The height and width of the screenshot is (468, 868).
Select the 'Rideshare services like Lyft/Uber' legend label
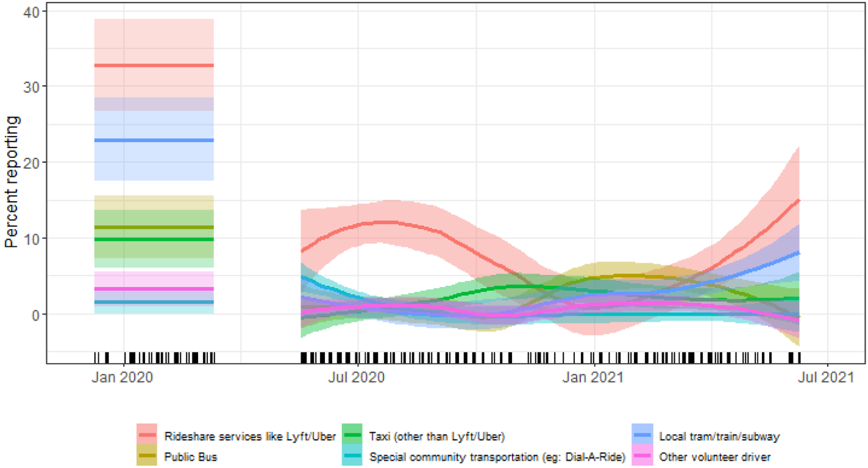pyautogui.click(x=250, y=436)
